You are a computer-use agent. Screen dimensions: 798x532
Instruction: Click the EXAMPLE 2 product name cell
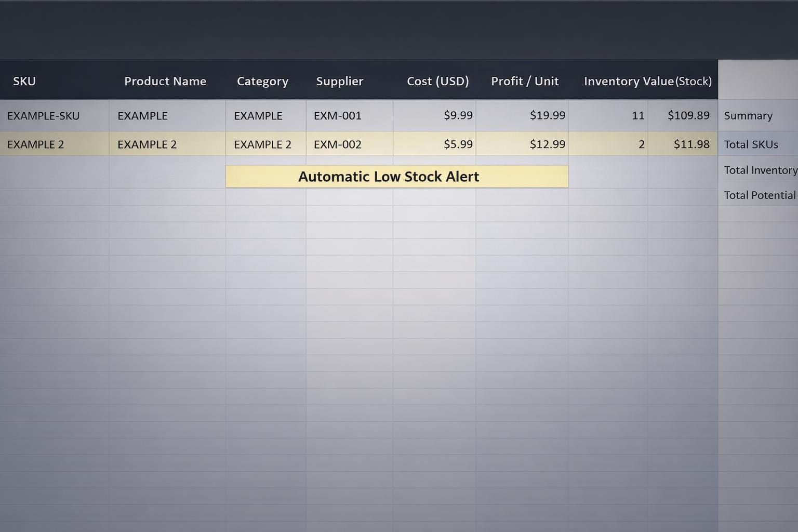[x=167, y=144]
